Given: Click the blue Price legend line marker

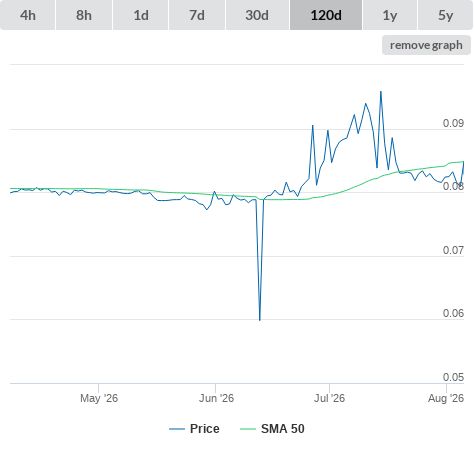Looking at the screenshot, I should click(x=177, y=429).
